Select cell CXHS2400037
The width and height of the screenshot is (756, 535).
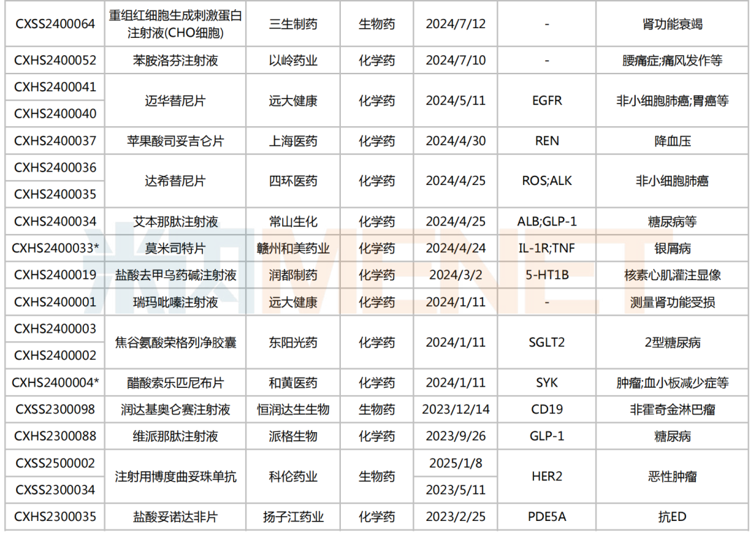click(x=55, y=141)
